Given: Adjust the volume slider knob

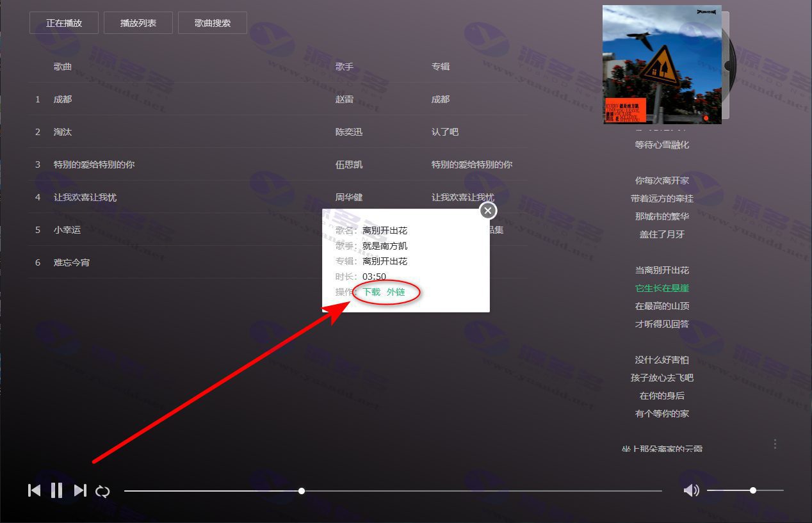Looking at the screenshot, I should click(x=753, y=490).
